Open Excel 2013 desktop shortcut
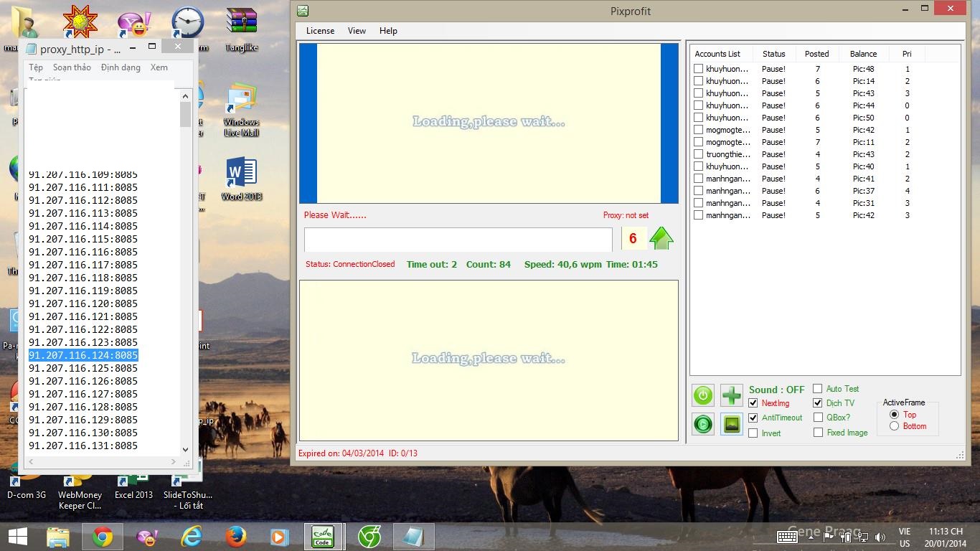Image resolution: width=980 pixels, height=551 pixels. click(134, 486)
